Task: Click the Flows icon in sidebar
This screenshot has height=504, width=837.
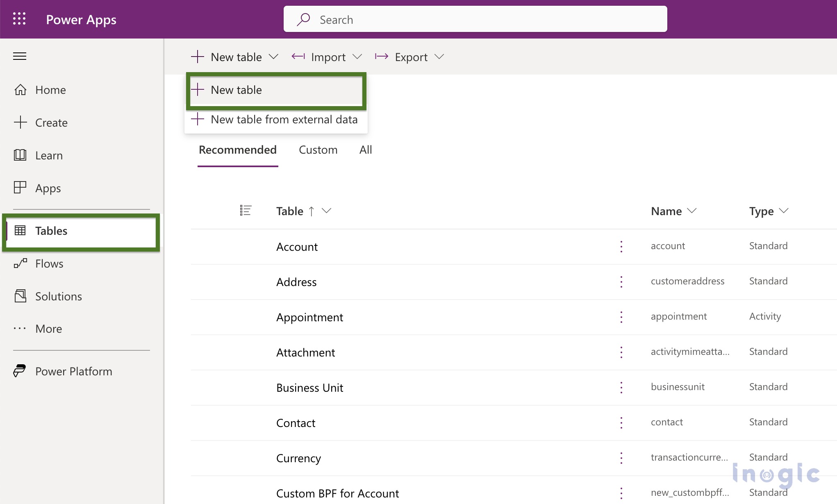Action: tap(20, 263)
